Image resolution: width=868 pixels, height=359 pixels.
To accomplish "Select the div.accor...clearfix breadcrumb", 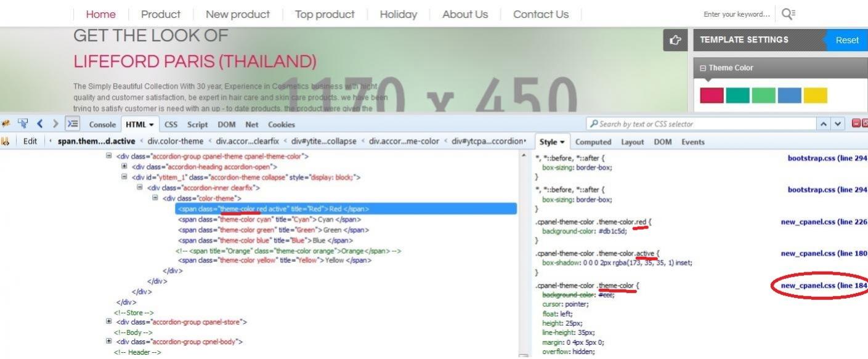I will pyautogui.click(x=247, y=141).
